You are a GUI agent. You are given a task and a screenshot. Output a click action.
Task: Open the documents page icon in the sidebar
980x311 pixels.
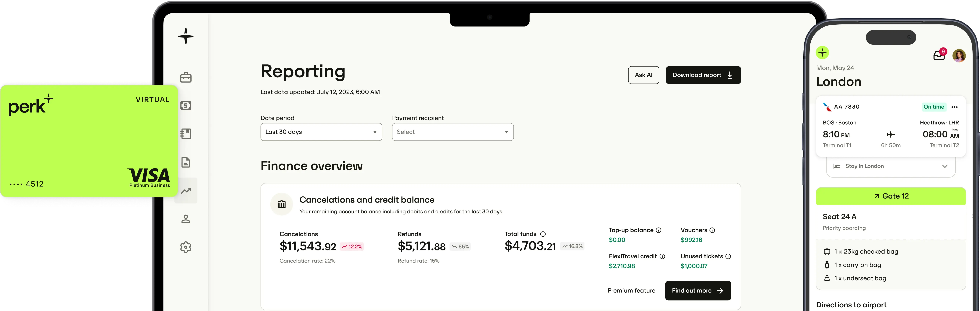click(186, 162)
